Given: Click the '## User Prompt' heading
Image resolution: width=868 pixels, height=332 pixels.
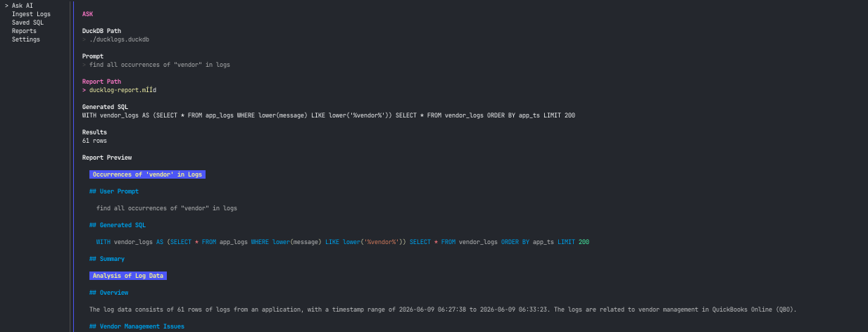Looking at the screenshot, I should 114,191.
